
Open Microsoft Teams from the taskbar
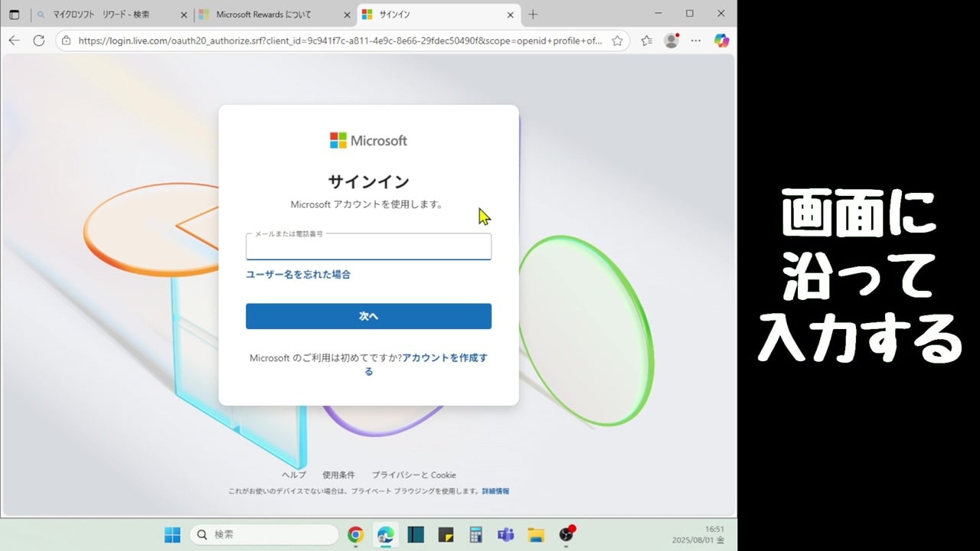505,535
